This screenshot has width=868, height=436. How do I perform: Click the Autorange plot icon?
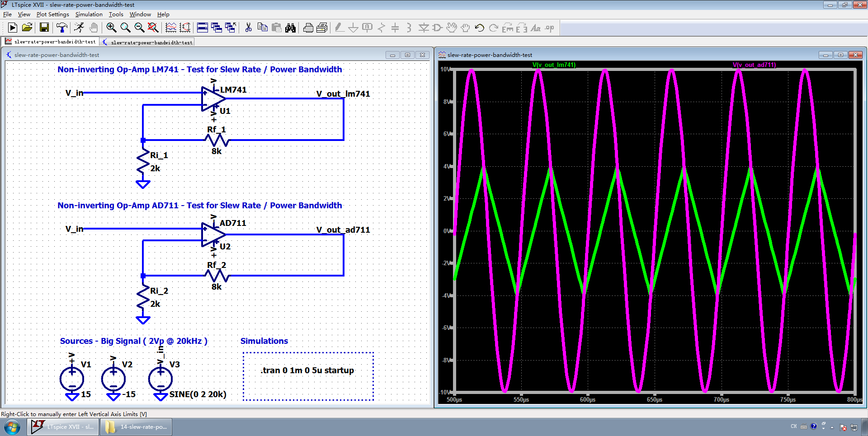171,28
